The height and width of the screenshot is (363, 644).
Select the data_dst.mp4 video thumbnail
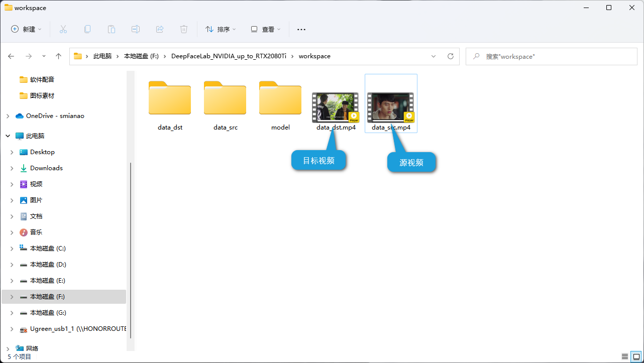coord(336,107)
